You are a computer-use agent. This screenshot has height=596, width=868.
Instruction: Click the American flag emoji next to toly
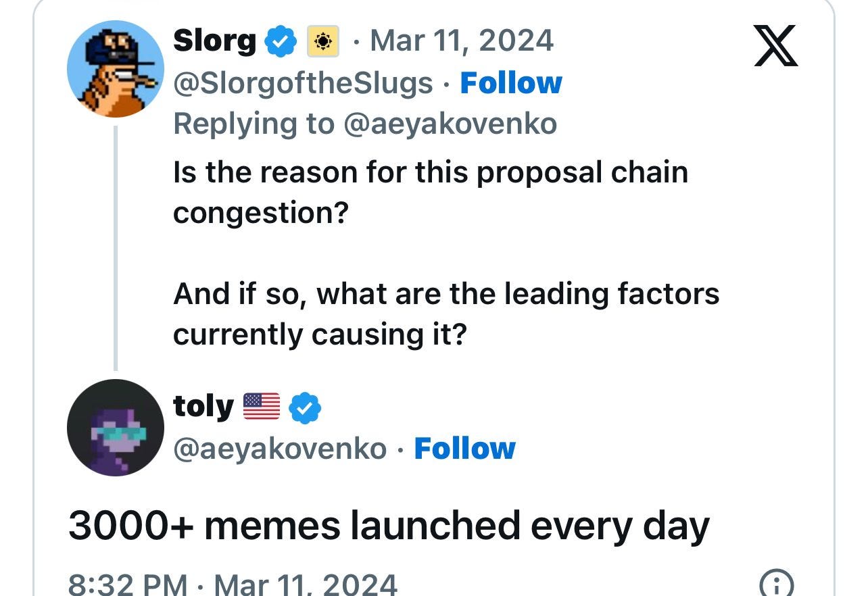261,405
